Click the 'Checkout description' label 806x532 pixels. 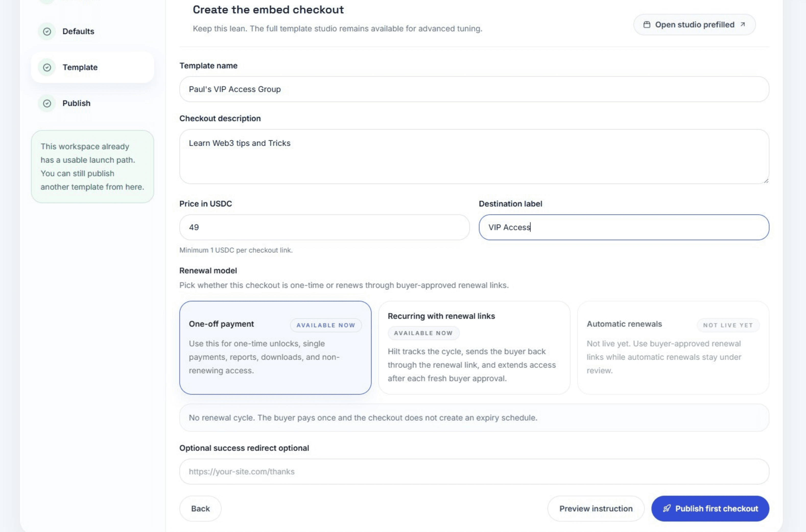coord(220,118)
